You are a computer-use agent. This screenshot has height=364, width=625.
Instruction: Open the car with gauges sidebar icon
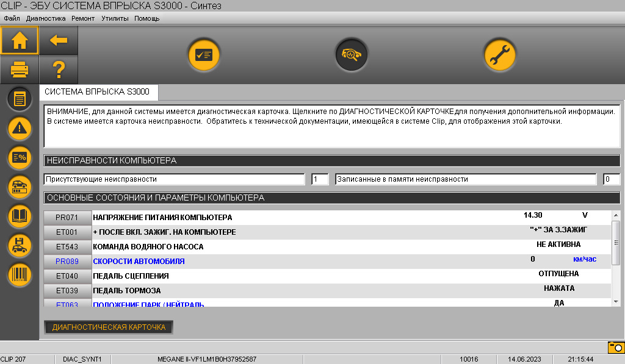click(20, 187)
